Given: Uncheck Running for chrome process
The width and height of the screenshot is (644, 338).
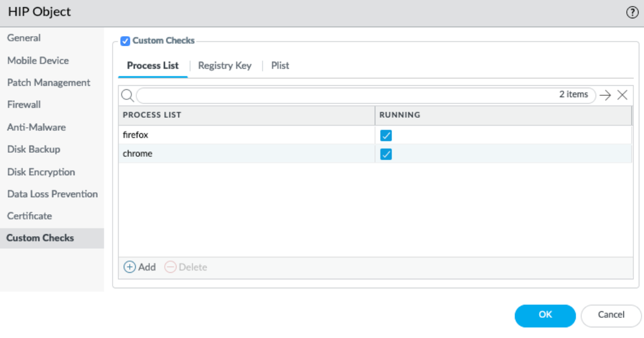Looking at the screenshot, I should click(x=386, y=154).
